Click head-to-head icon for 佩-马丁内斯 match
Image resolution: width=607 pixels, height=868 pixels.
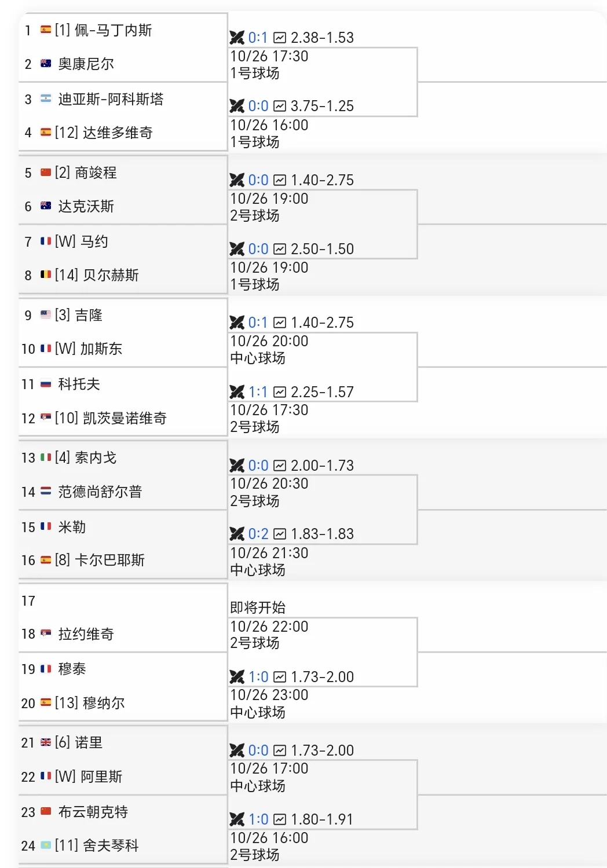click(x=237, y=38)
